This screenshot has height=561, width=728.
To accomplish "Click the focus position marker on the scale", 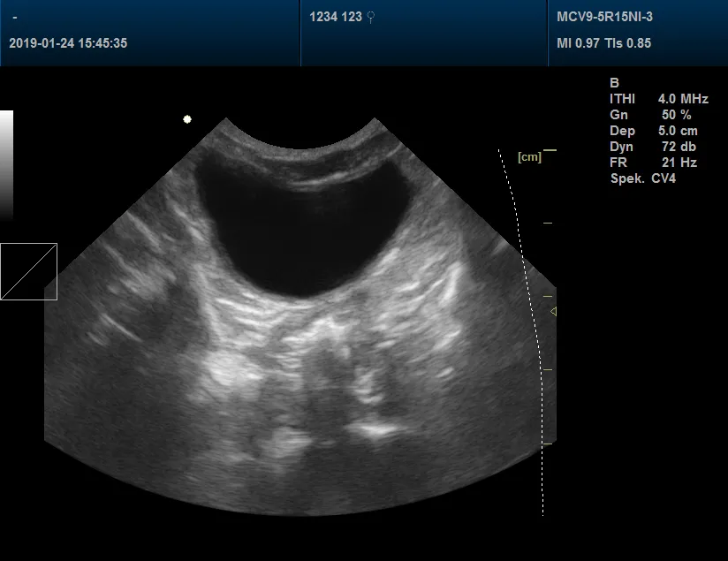I will (x=554, y=309).
